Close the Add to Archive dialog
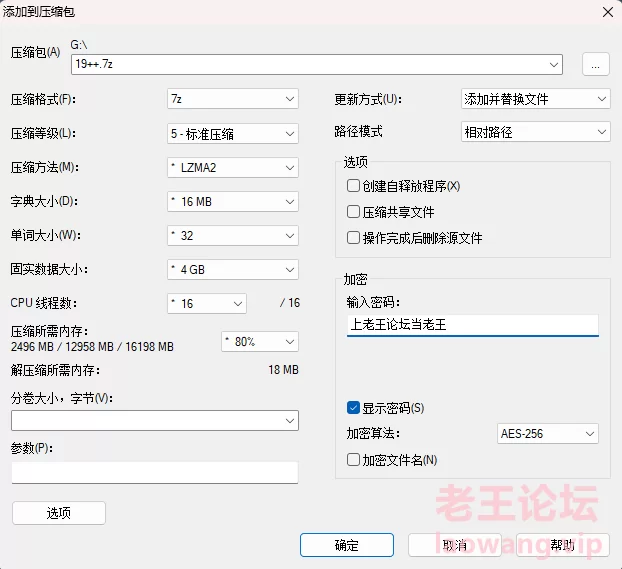The height and width of the screenshot is (569, 622). (608, 12)
